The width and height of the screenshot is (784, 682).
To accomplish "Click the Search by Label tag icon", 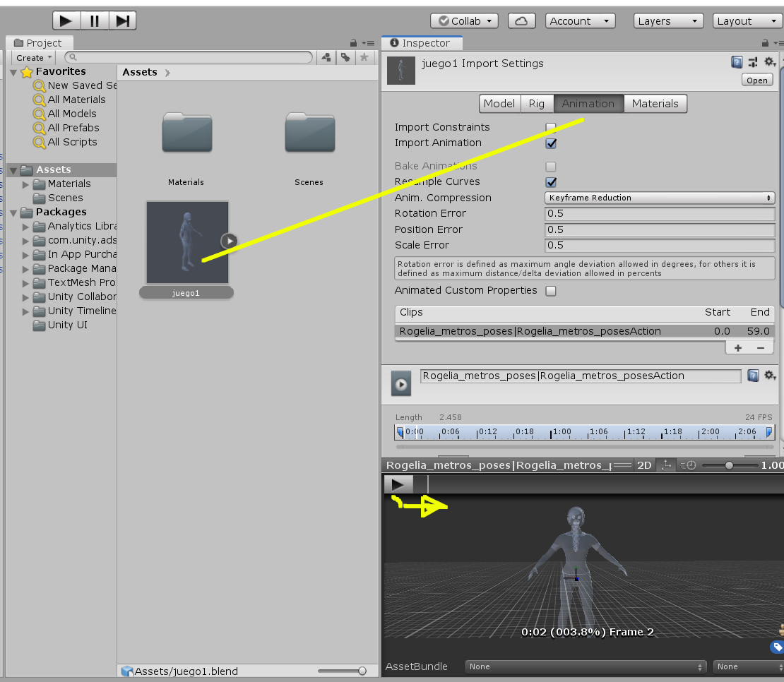I will (345, 57).
